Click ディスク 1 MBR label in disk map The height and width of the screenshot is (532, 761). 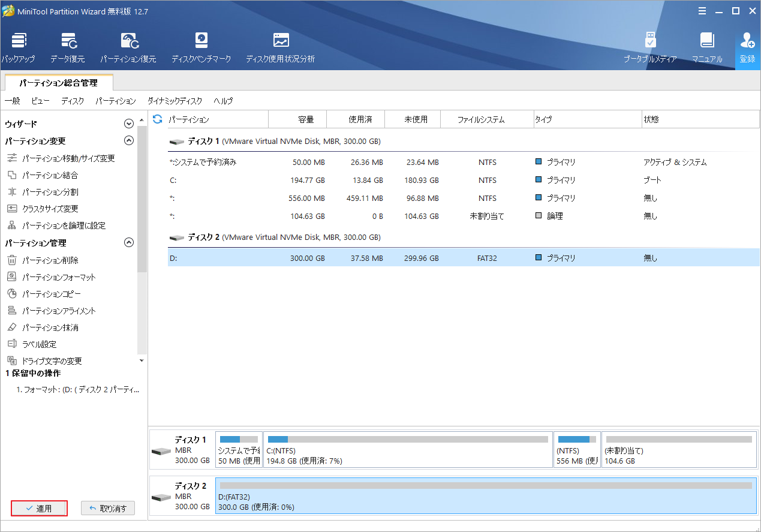pos(182,450)
